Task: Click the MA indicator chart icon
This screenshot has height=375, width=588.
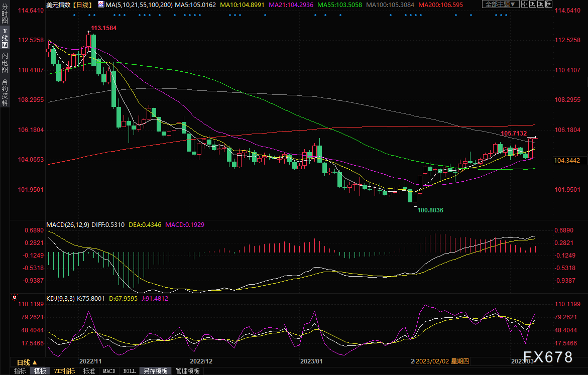Action: click(101, 4)
